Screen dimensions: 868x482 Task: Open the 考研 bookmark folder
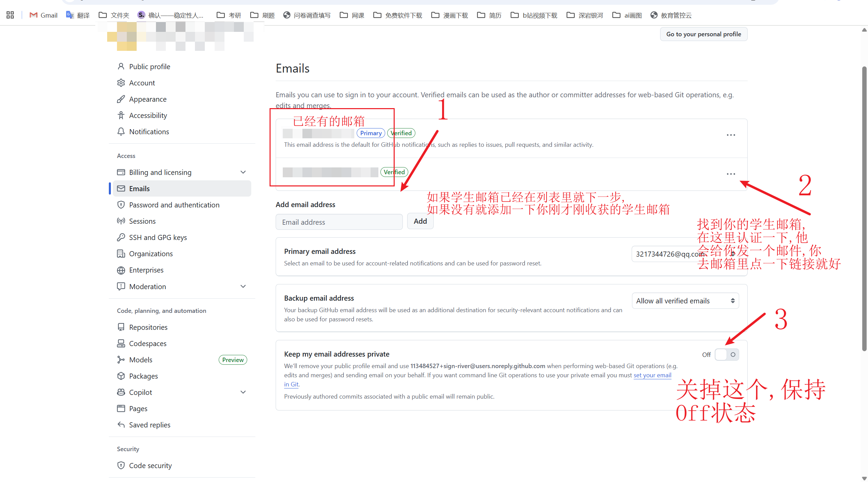point(229,15)
